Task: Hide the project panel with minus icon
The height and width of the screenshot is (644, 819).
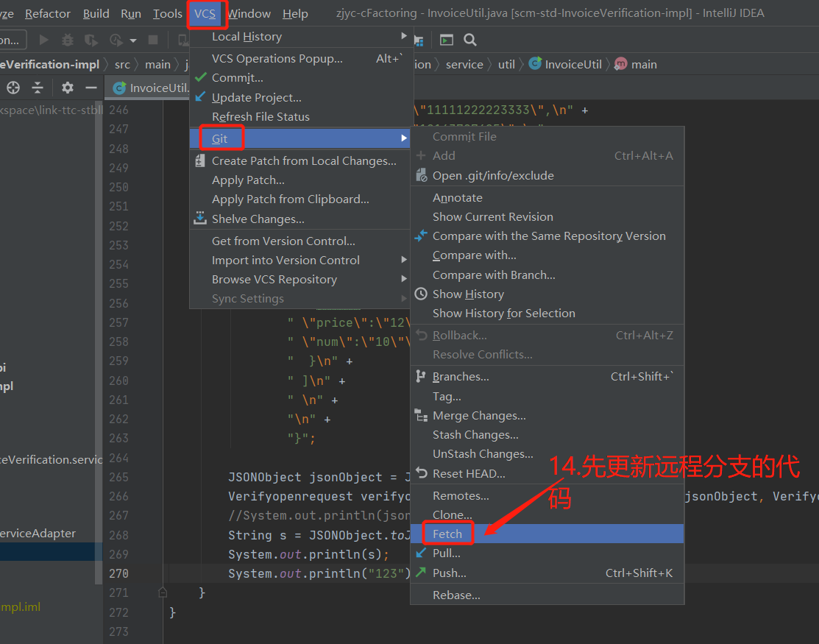Action: [x=91, y=88]
